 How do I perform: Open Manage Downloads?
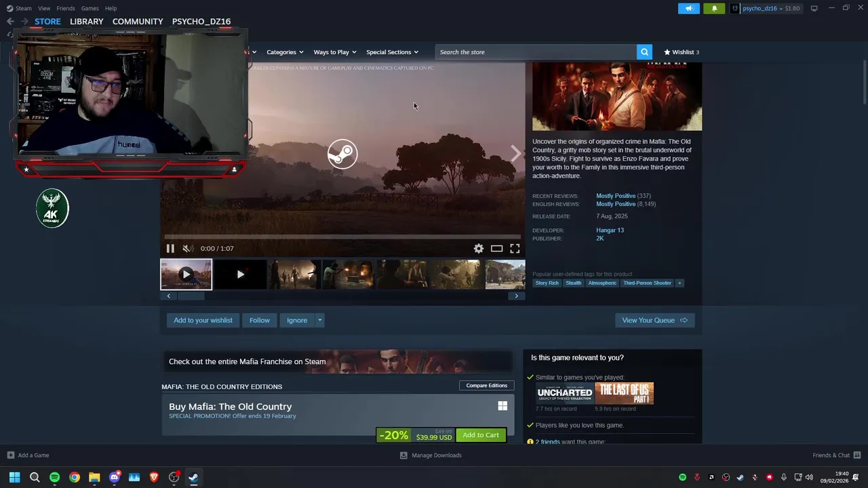tap(431, 455)
